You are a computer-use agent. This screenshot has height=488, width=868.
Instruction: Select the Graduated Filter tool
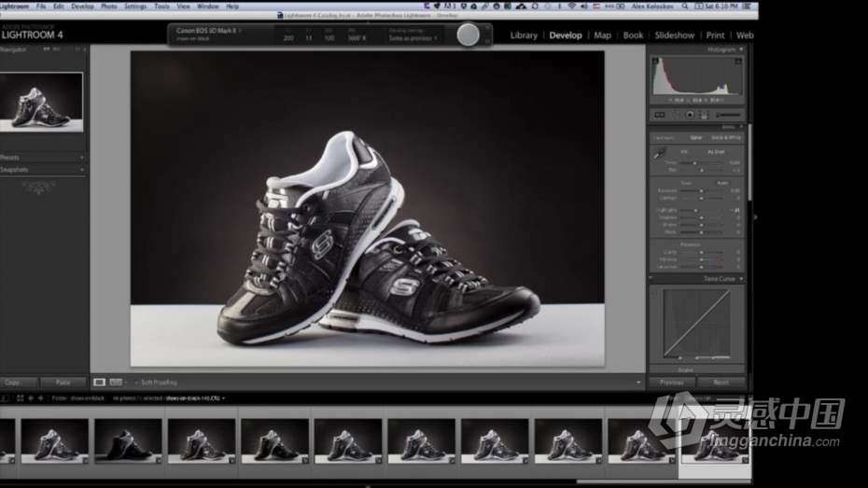tap(704, 115)
